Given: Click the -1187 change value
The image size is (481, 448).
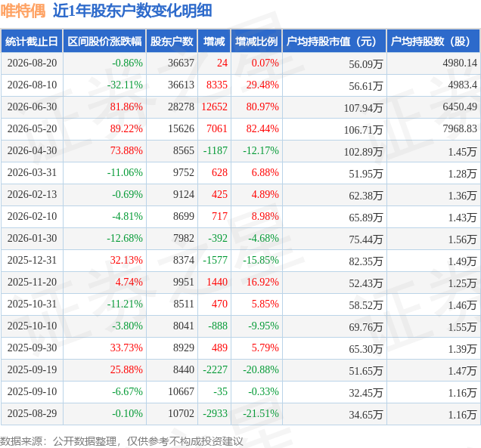Looking at the screenshot, I should (x=214, y=151).
